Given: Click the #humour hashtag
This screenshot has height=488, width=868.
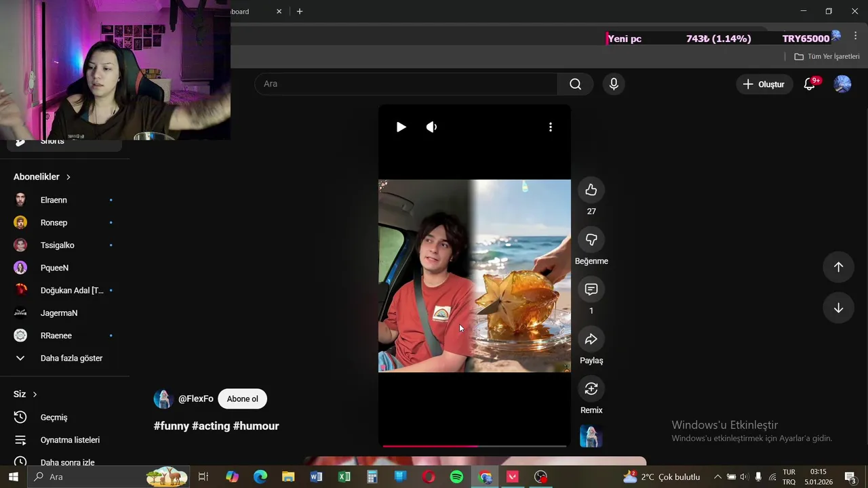Looking at the screenshot, I should pos(256,426).
